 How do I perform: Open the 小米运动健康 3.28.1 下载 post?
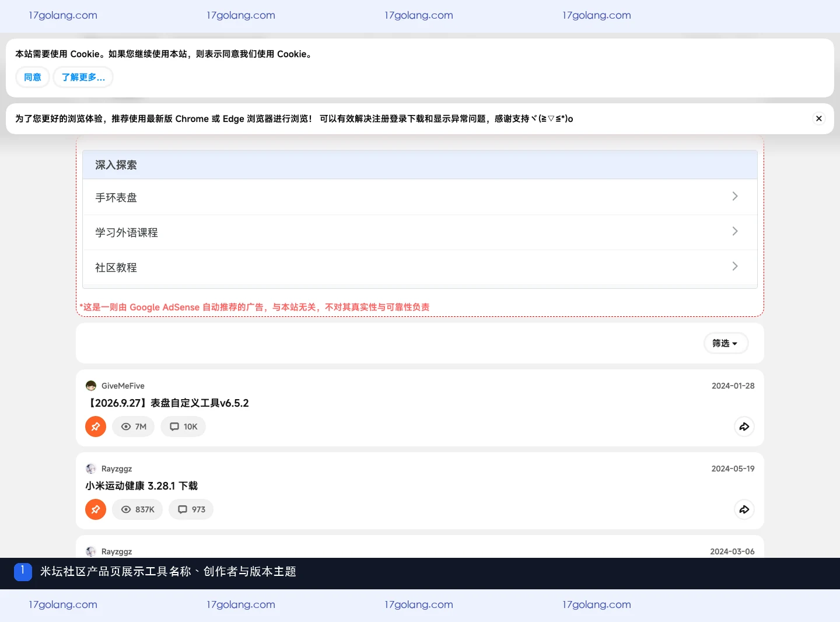point(142,486)
